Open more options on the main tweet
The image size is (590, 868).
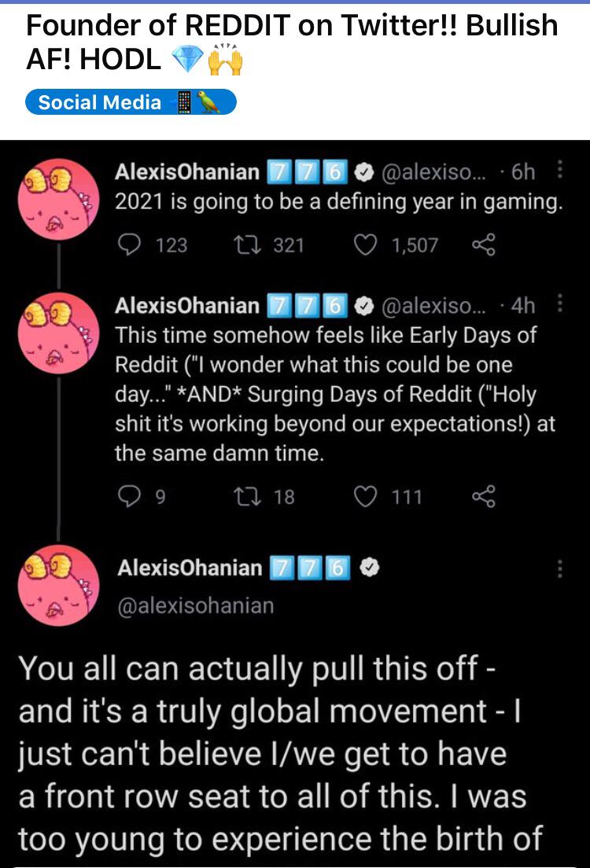559,568
